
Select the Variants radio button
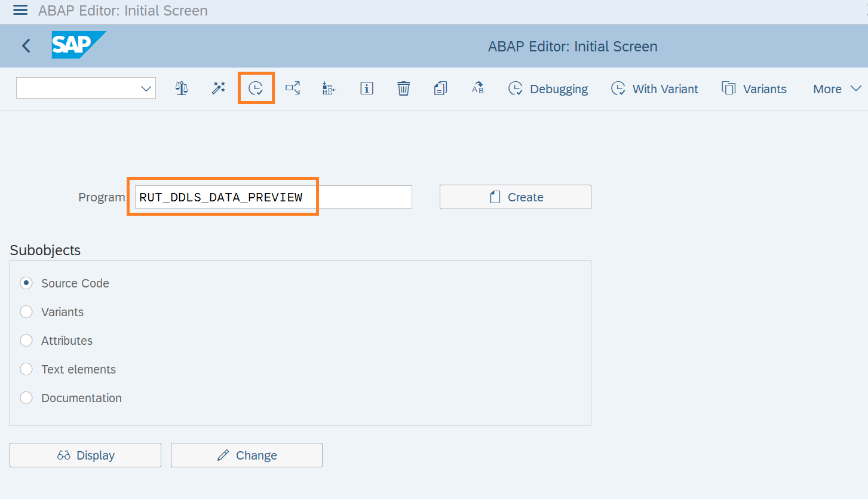26,312
